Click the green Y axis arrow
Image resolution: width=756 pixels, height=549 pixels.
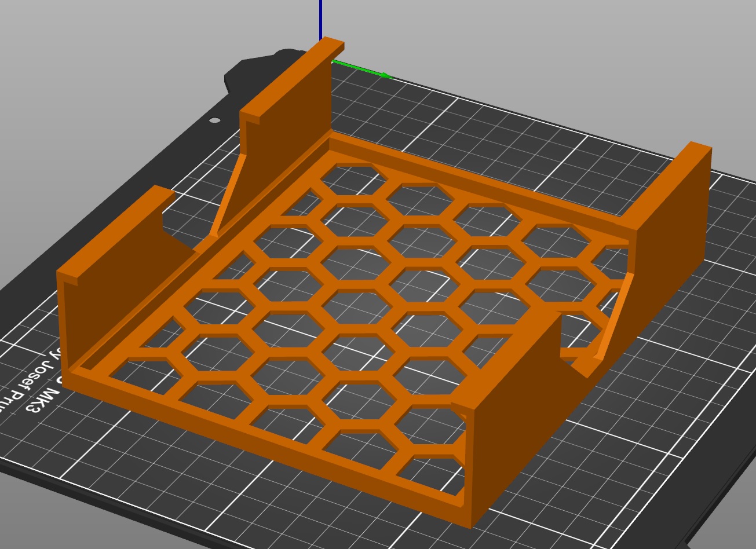point(362,68)
